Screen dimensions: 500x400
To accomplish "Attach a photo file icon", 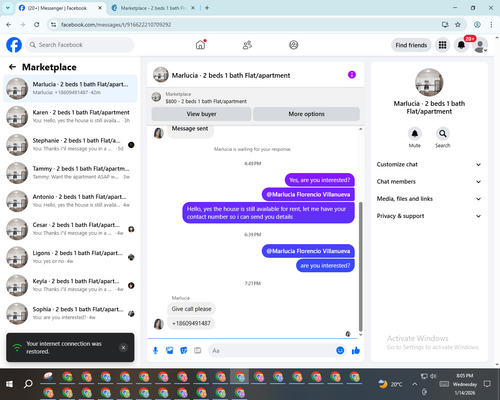I will [x=170, y=350].
